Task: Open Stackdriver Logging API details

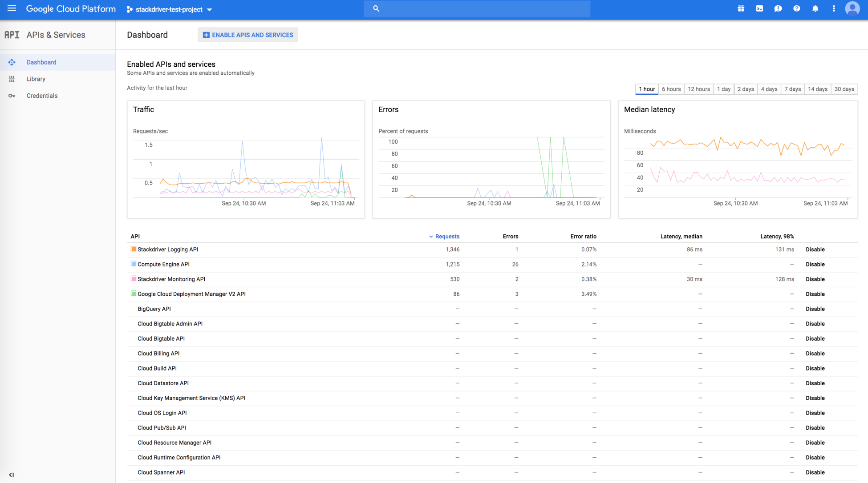Action: point(168,250)
